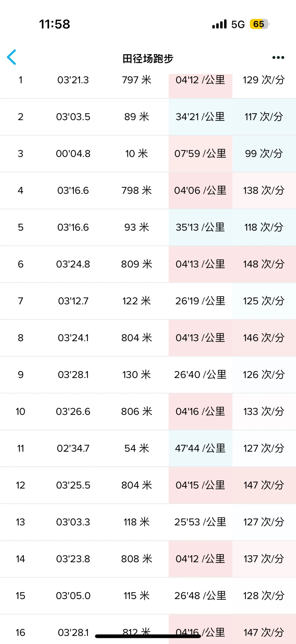Tap lap 13 distance 118 米
The image size is (296, 644).
(x=136, y=522)
